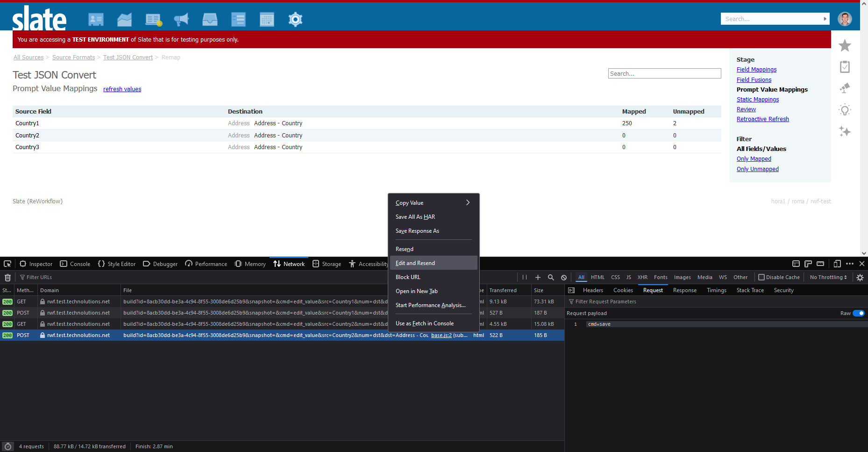
Task: Open devtools more options ellipsis
Action: pyautogui.click(x=850, y=264)
